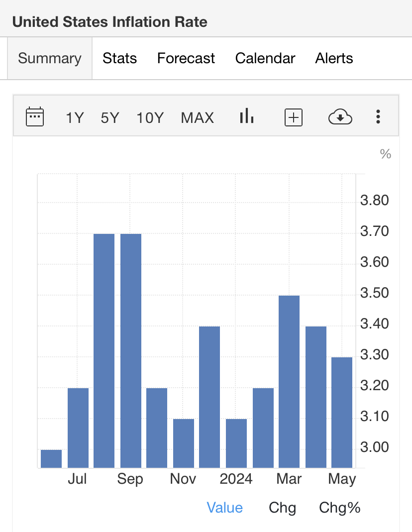Screen dimensions: 412x532
Task: Click the percent unit label
Action: click(x=386, y=154)
